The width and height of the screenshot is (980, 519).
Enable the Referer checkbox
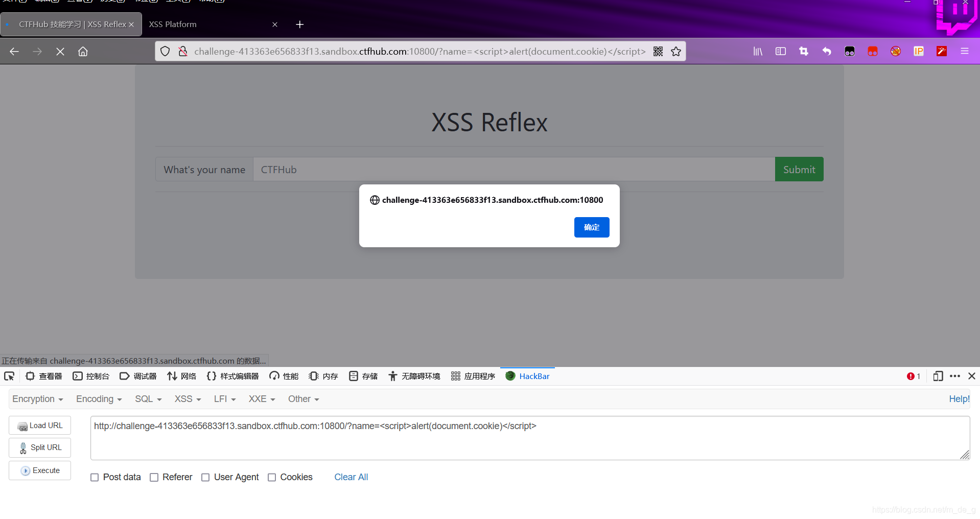154,477
